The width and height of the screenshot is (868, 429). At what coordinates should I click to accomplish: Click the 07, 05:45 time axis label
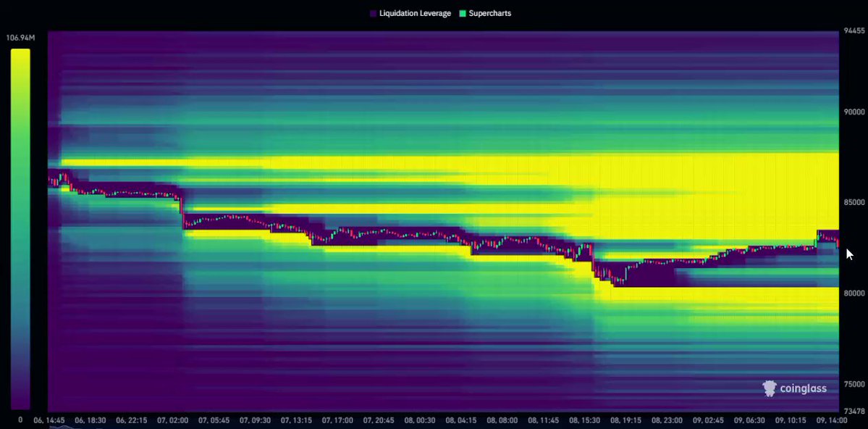[214, 421]
